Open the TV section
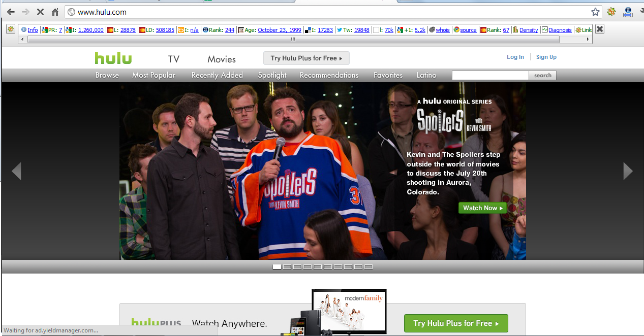Screen dimensions: 644x336 (174, 59)
